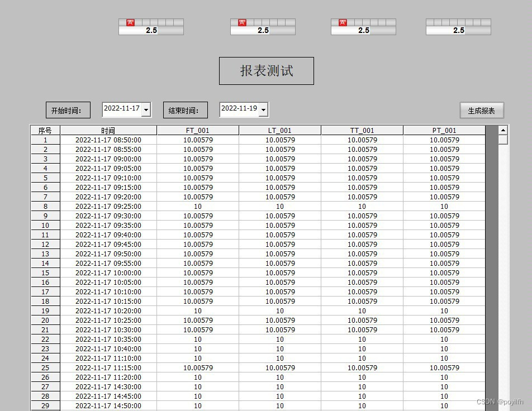
Task: Select the cell 2022-11-17 10:00:00
Action: (x=108, y=273)
